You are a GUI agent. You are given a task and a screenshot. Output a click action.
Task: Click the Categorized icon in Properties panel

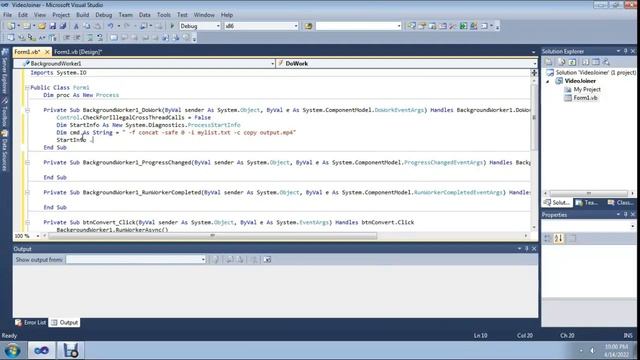[x=548, y=238]
